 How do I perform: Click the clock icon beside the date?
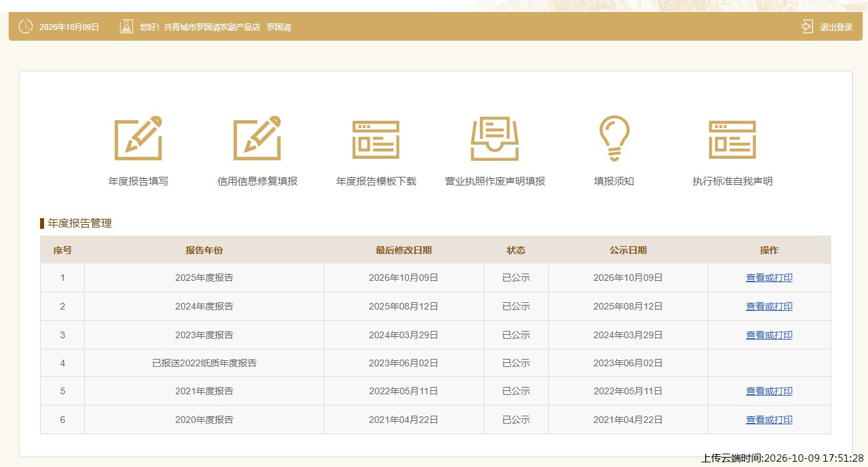point(25,27)
